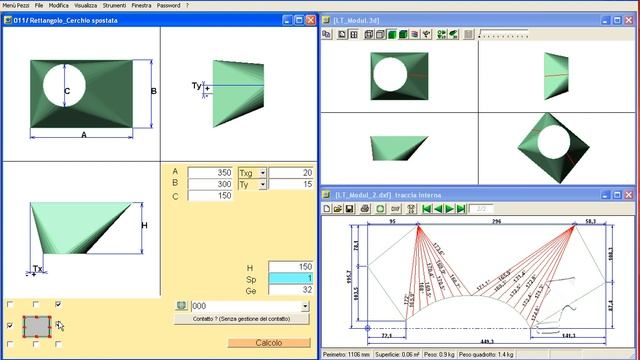Uncheck the top-right corner contact checkbox
This screenshot has width=640, height=360.
point(58,304)
